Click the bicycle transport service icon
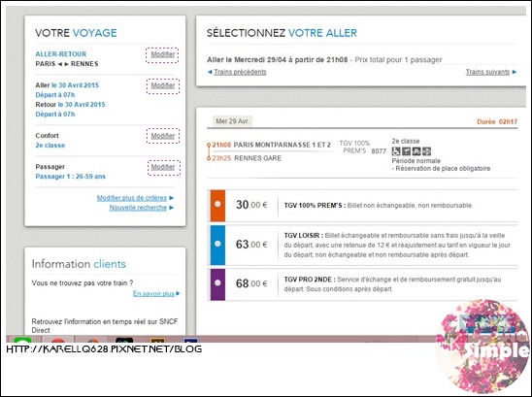532x397 pixels. 416,151
